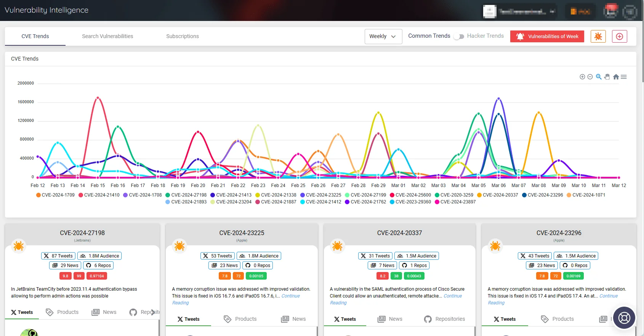644x336 pixels.
Task: Toggle CVE-2024-21413 legend entry
Action: coord(231,195)
